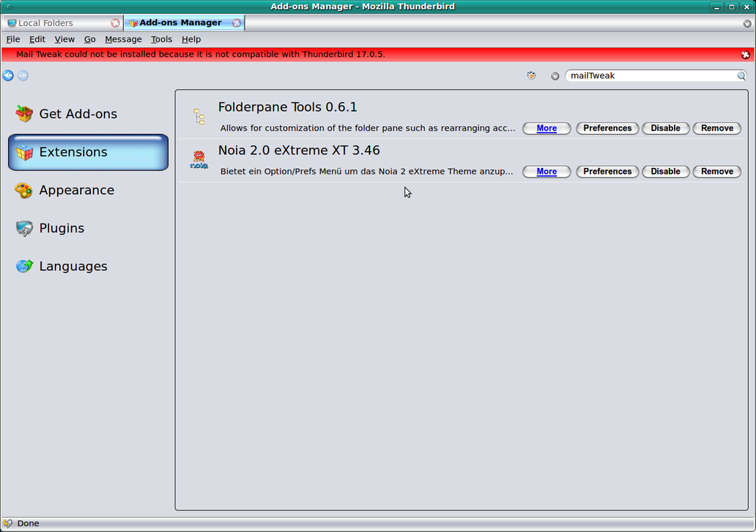Open the Plugins section label

click(62, 229)
